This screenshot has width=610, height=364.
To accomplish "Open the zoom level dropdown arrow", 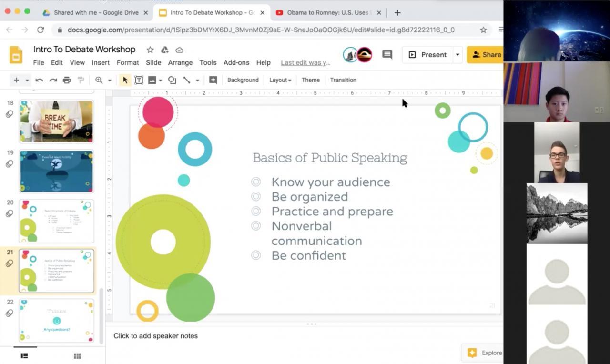I will pyautogui.click(x=110, y=80).
